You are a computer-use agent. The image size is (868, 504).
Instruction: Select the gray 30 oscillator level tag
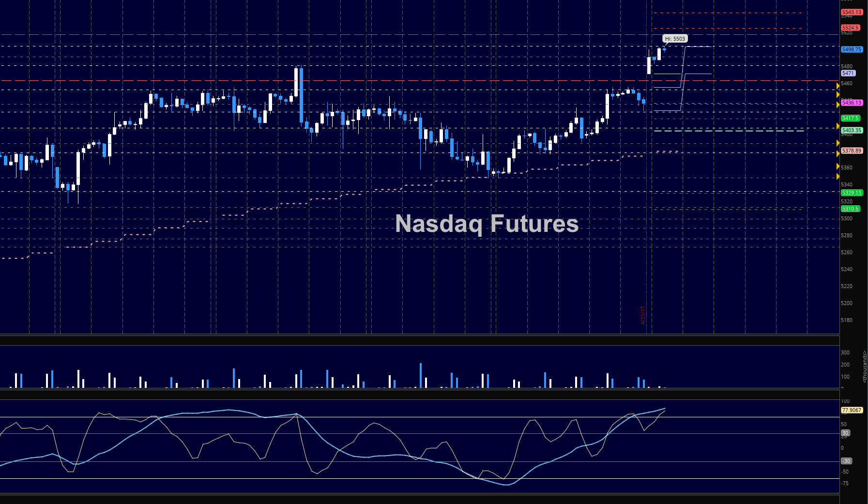coord(845,433)
